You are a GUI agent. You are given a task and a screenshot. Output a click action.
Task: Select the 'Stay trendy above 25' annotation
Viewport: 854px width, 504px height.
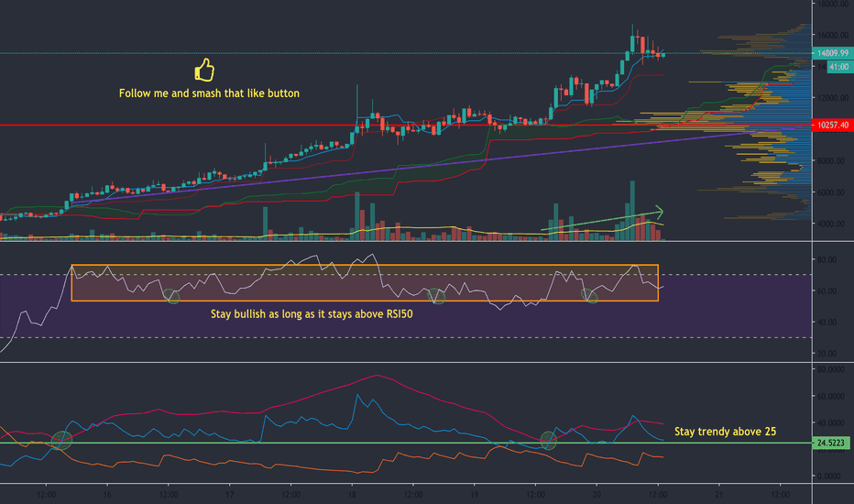click(x=725, y=432)
